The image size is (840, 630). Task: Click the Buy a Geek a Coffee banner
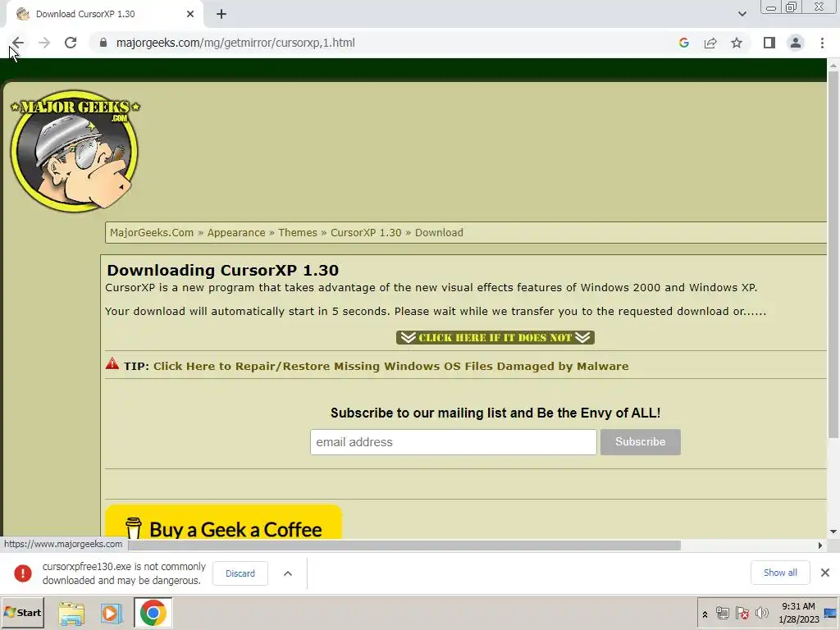(x=223, y=523)
